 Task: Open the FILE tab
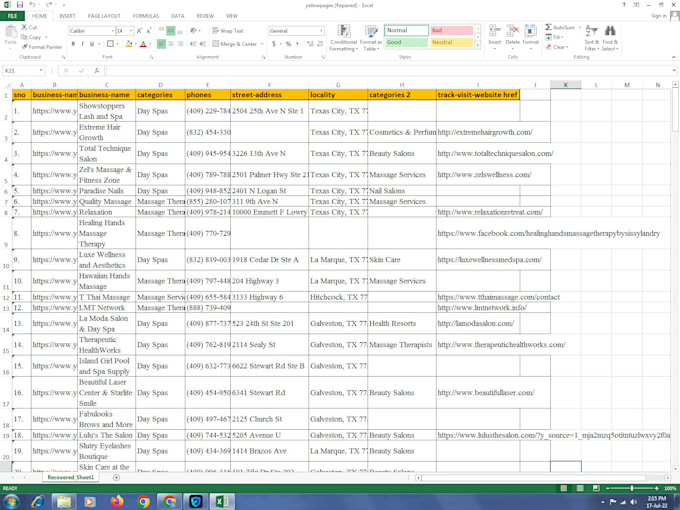pos(13,16)
